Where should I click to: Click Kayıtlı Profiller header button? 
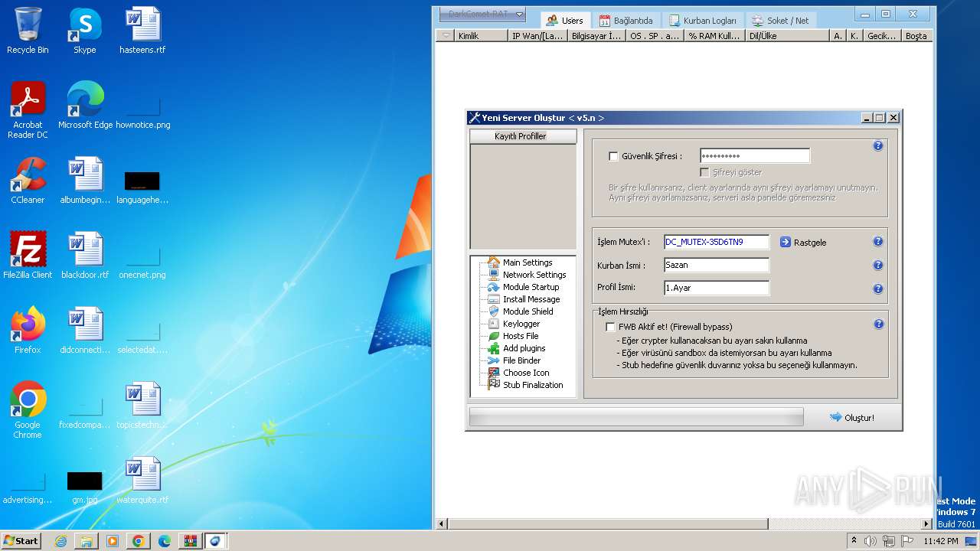pyautogui.click(x=523, y=136)
